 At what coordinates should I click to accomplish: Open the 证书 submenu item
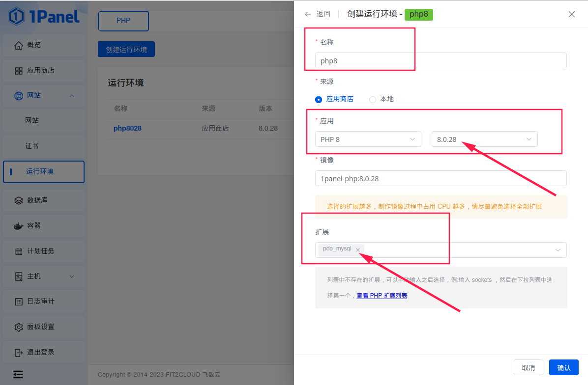coord(44,146)
